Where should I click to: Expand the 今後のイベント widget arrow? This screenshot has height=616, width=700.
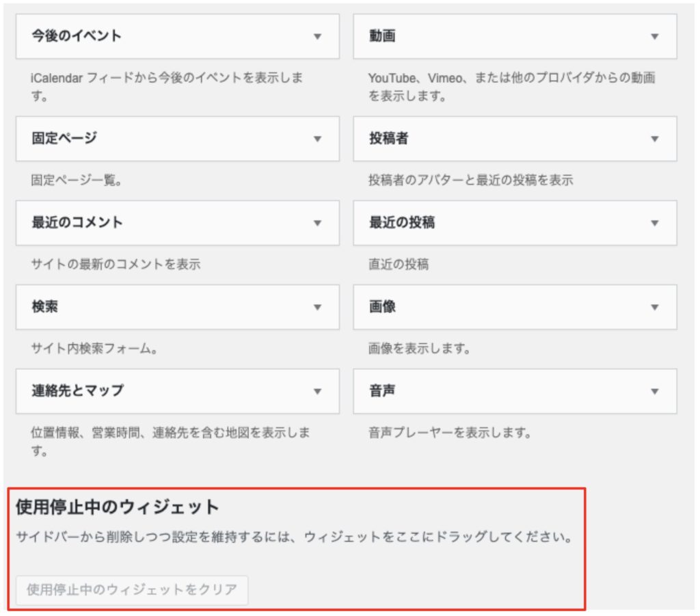[x=317, y=37]
